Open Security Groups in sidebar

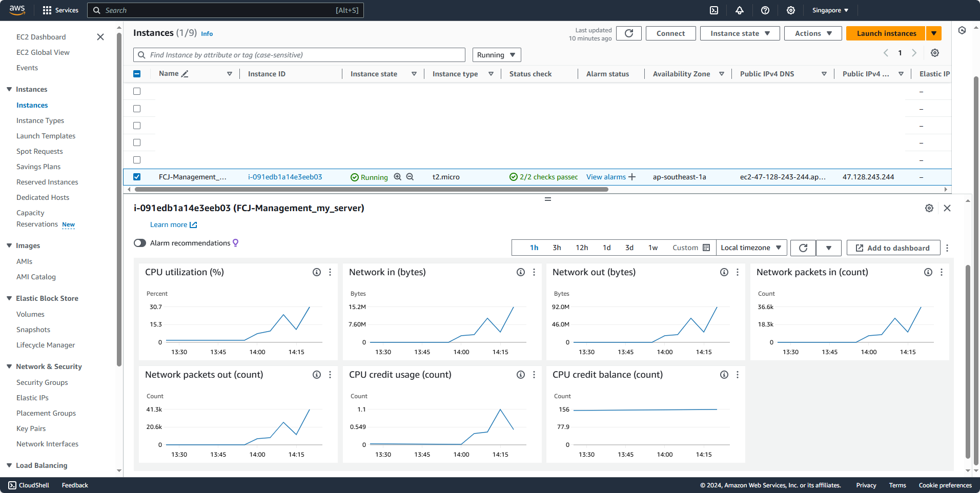(x=42, y=382)
